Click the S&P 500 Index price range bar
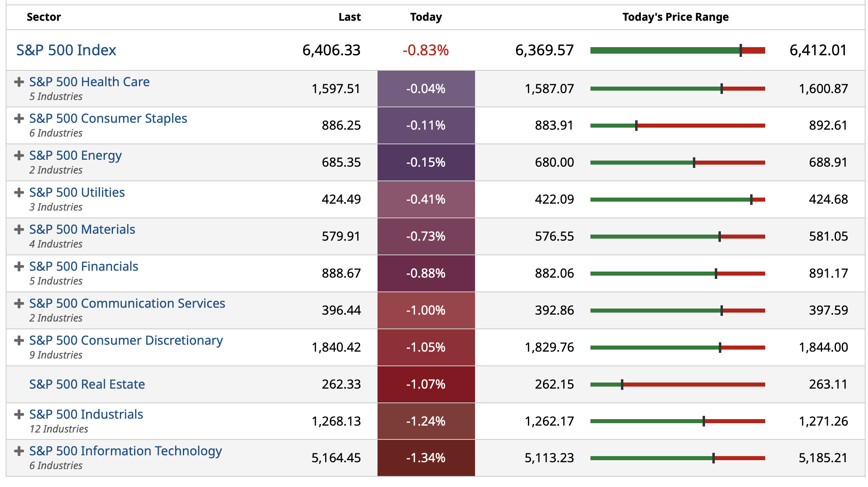Screen dimensions: 868x487 coord(677,50)
